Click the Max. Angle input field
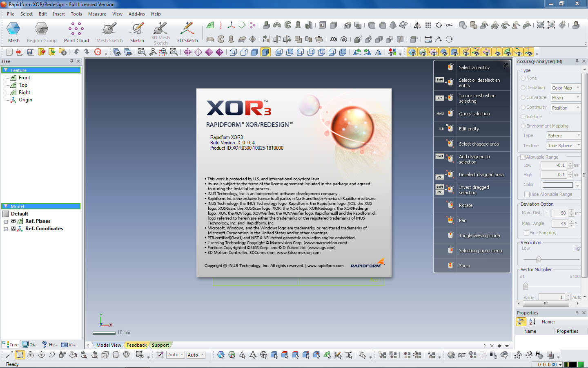This screenshot has height=368, width=588. coord(560,224)
